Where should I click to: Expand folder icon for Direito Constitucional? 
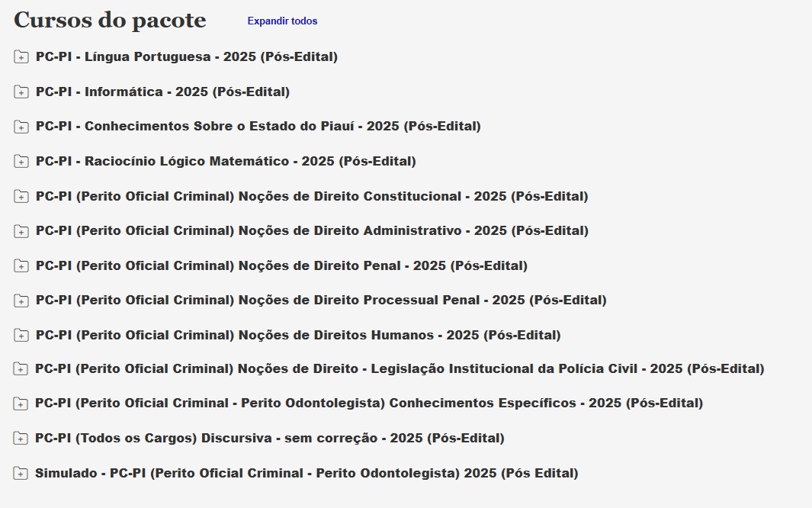tap(21, 197)
